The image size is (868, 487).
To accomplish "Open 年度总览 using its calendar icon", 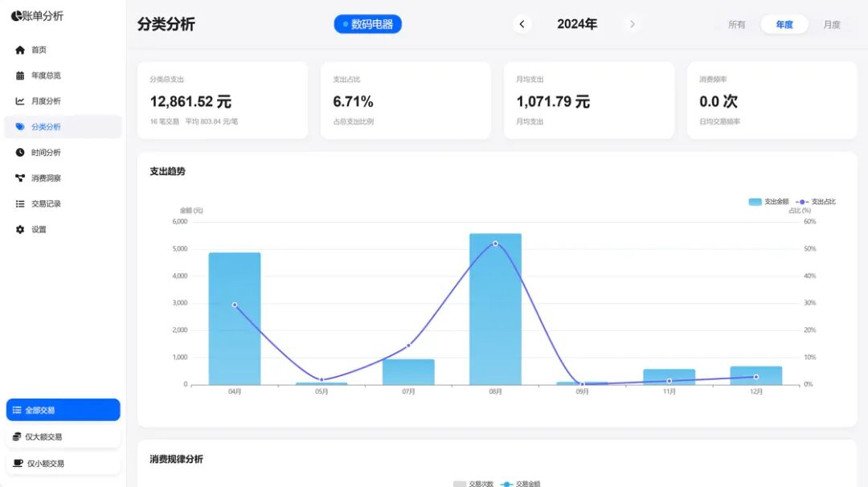I will click(x=20, y=76).
